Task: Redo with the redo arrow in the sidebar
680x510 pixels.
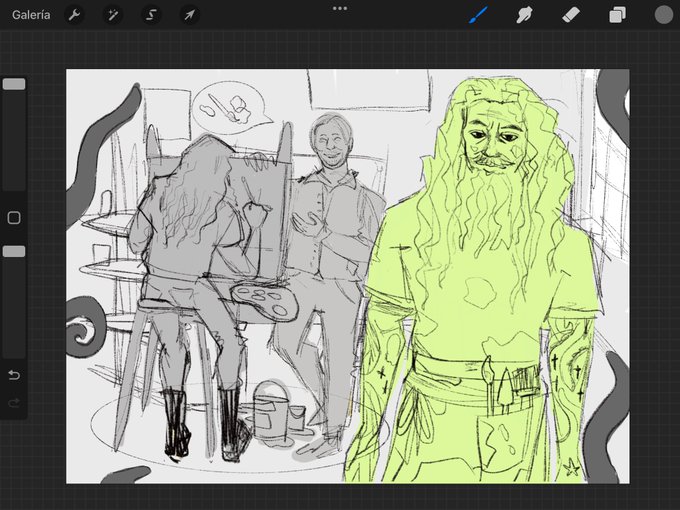Action: (x=14, y=403)
